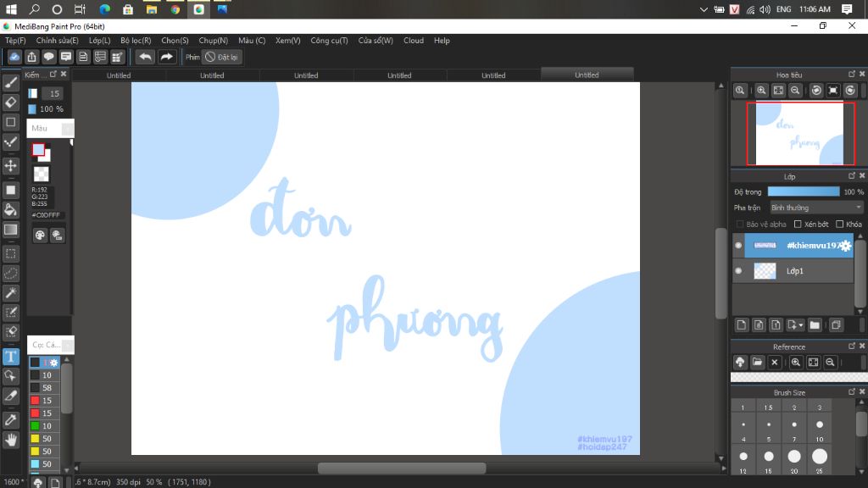Select the Move tool
The width and height of the screenshot is (868, 488).
click(10, 165)
